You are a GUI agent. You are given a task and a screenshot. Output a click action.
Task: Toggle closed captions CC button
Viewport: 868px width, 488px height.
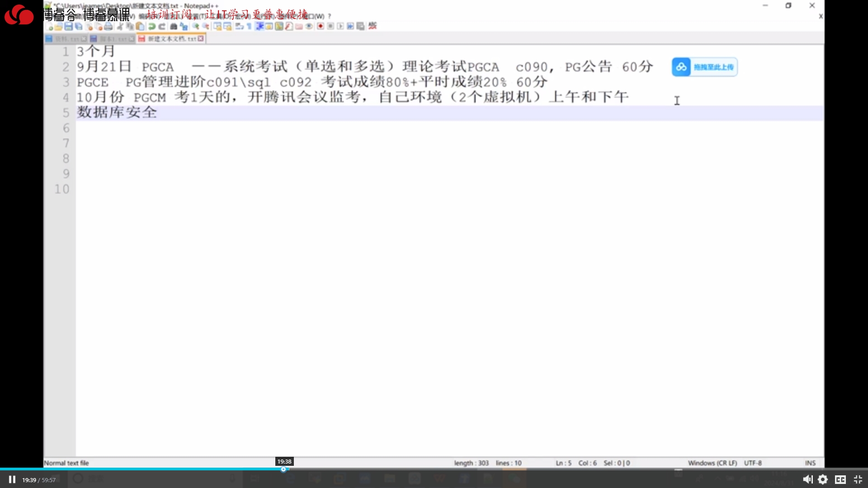point(840,479)
